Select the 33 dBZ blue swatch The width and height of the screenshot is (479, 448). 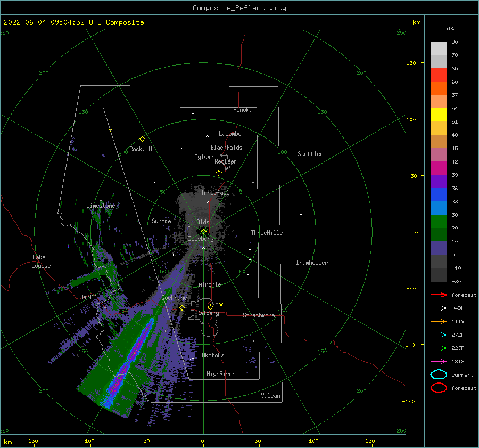pos(439,195)
